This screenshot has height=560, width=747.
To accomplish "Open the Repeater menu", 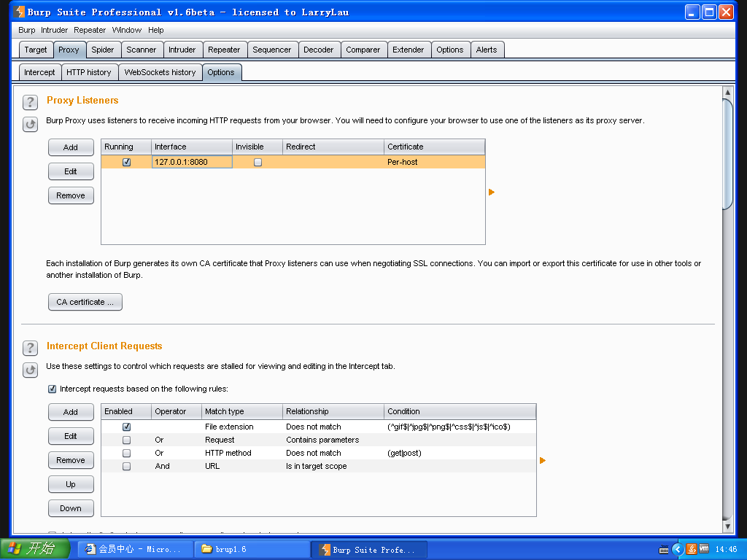I will pyautogui.click(x=90, y=30).
